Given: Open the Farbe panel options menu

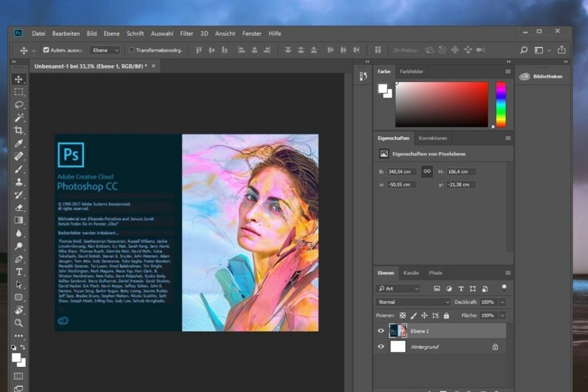Looking at the screenshot, I should point(508,71).
